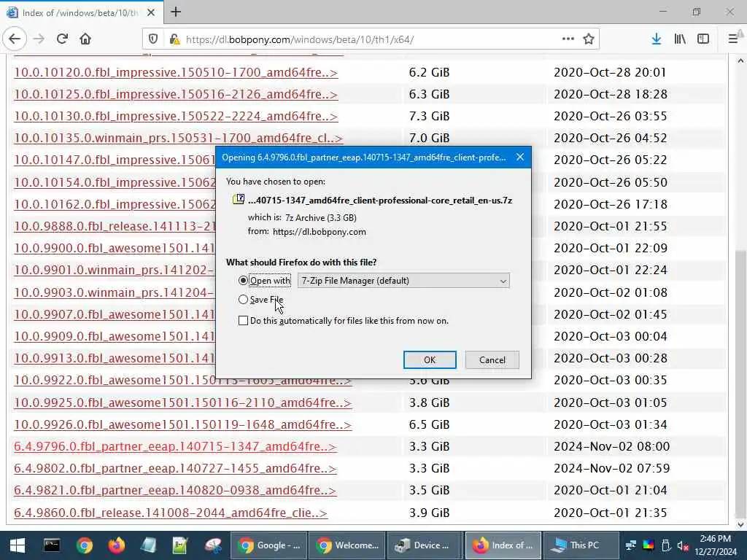Click the page scrollbar down arrow
The width and height of the screenshot is (747, 560).
click(740, 525)
